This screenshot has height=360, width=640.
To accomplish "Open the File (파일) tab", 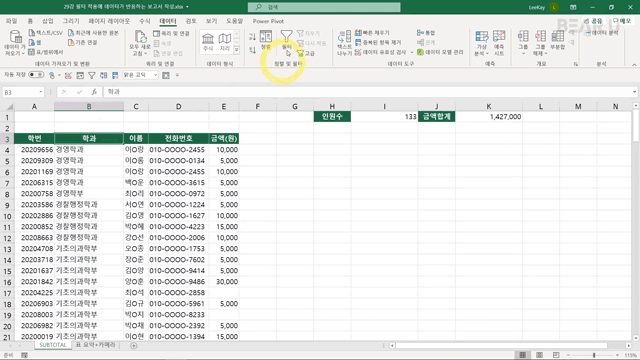I will coord(11,21).
